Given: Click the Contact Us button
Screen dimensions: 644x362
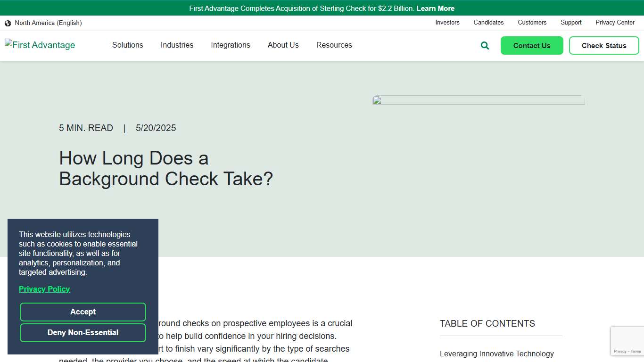Looking at the screenshot, I should click(x=532, y=45).
